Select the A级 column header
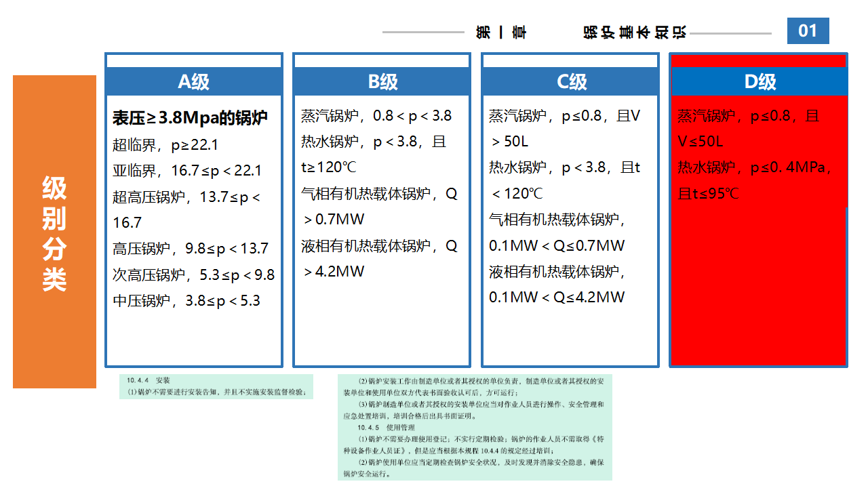The width and height of the screenshot is (868, 488). click(193, 81)
